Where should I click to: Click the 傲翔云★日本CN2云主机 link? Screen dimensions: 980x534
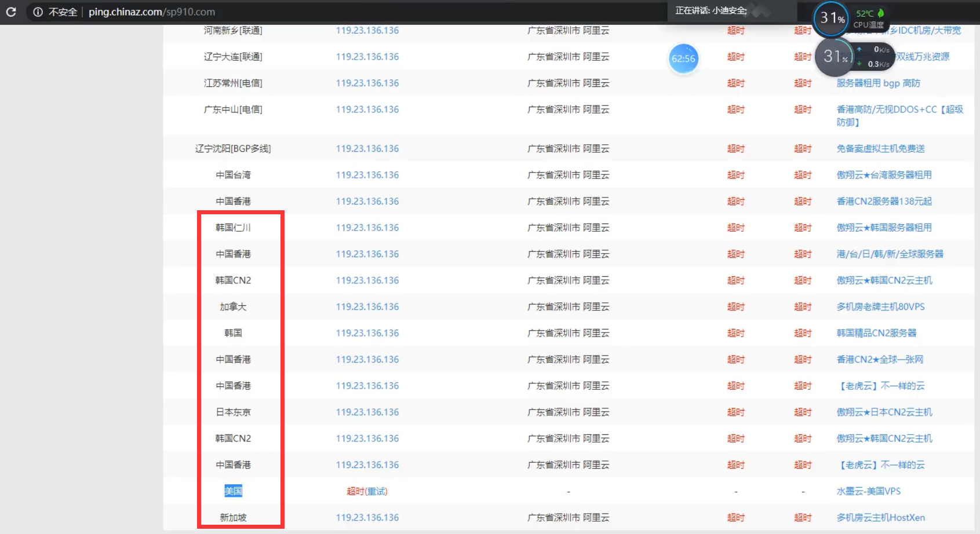click(884, 412)
